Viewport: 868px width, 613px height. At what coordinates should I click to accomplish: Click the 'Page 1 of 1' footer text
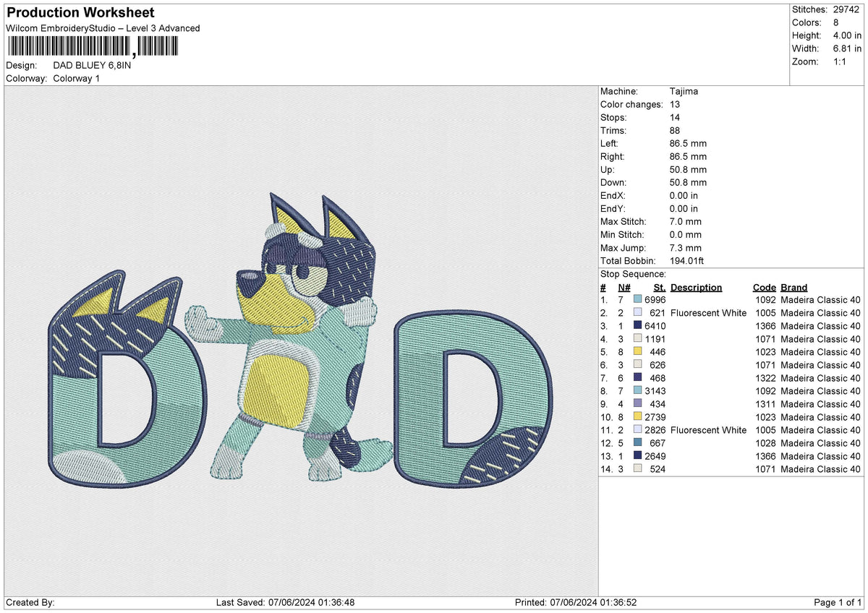[x=838, y=602]
